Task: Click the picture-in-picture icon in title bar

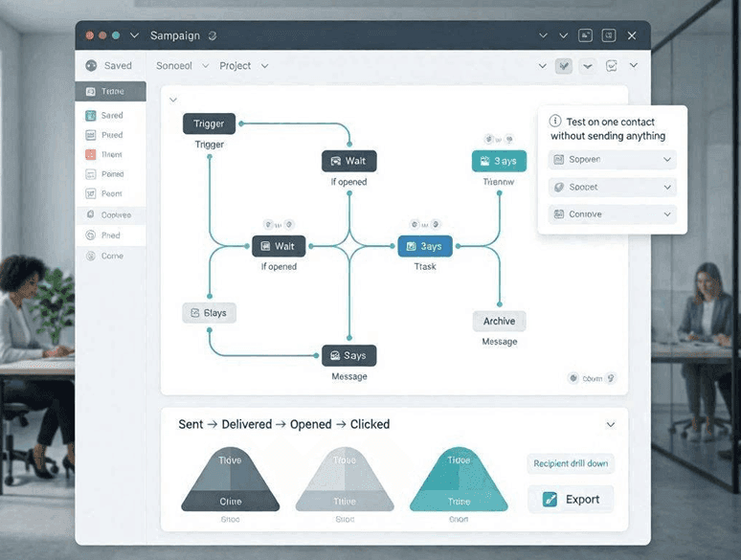Action: click(x=585, y=35)
